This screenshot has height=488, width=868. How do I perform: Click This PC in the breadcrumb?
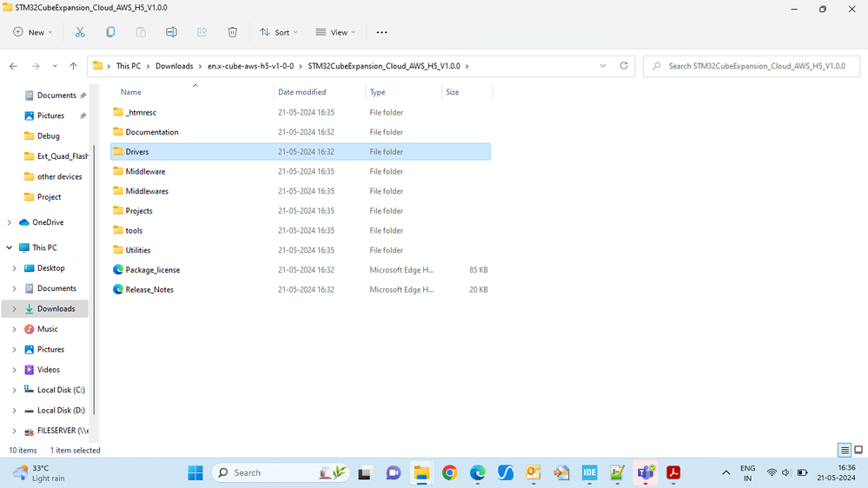129,66
